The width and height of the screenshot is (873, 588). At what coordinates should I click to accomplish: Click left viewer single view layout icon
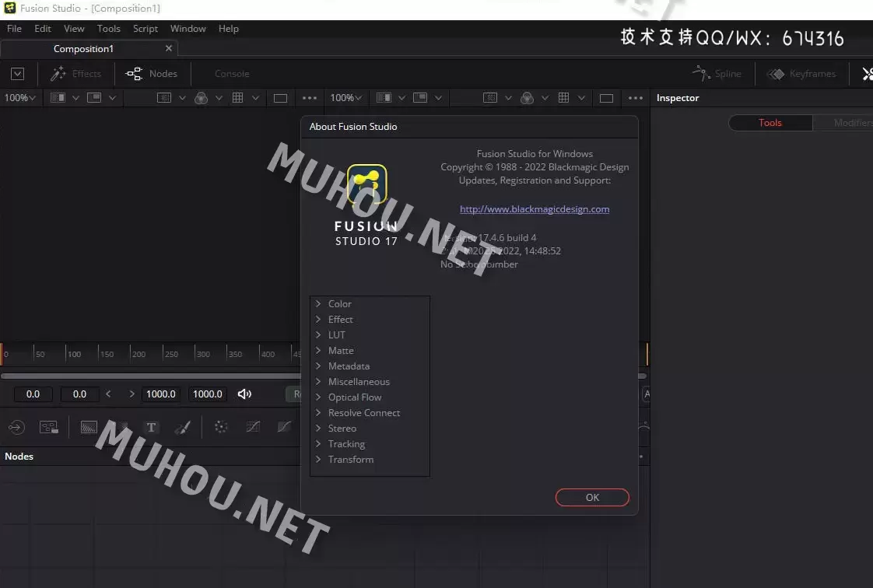(281, 98)
